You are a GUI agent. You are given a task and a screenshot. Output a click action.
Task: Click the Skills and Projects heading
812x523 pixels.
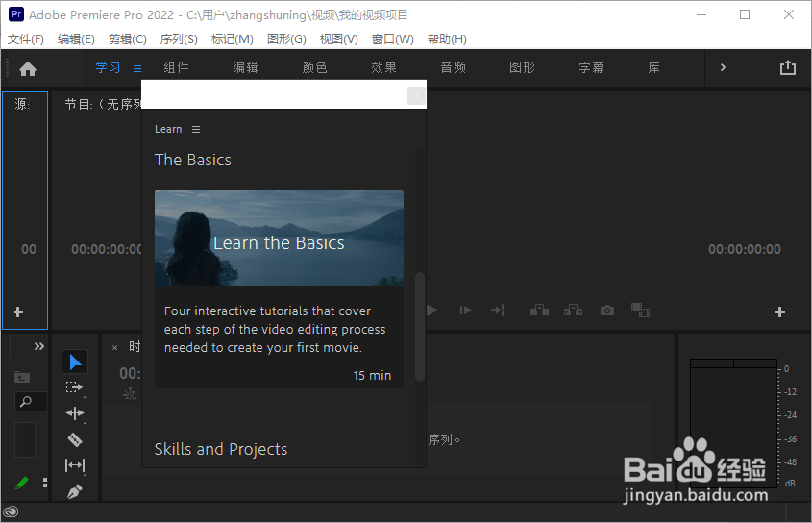click(221, 449)
